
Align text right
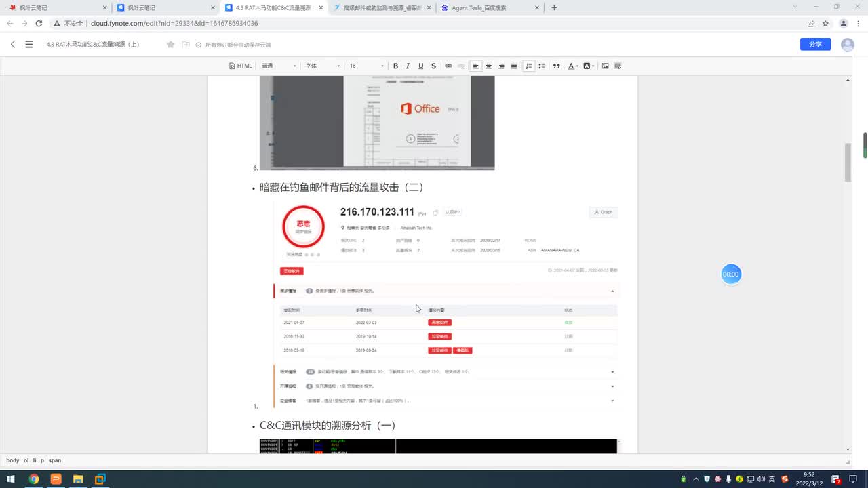tap(501, 66)
